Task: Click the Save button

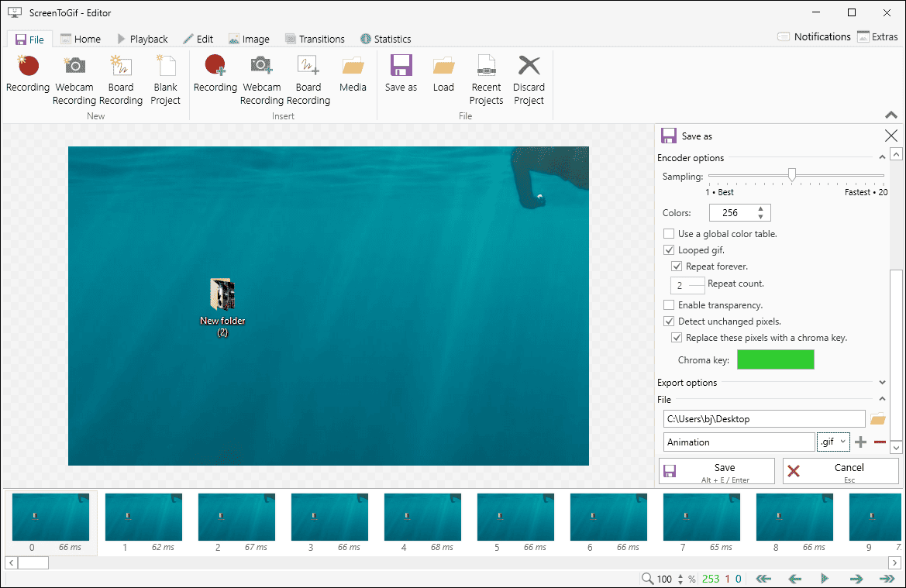Action: tap(716, 471)
